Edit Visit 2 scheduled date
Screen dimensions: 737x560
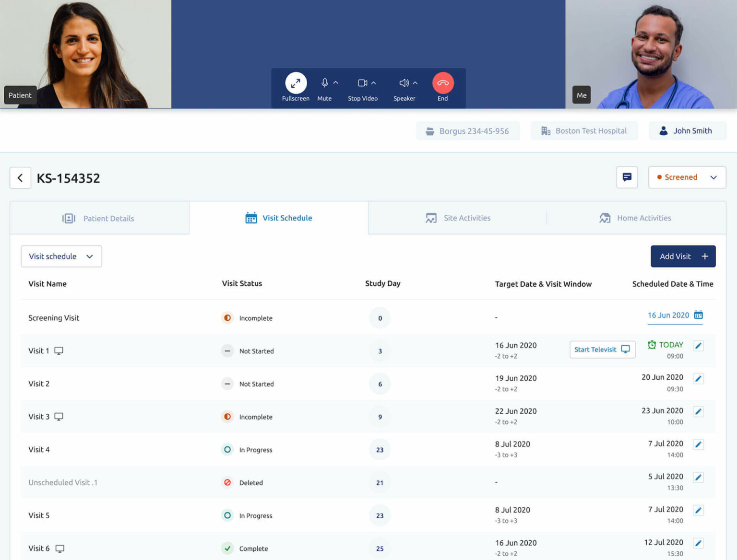click(699, 379)
